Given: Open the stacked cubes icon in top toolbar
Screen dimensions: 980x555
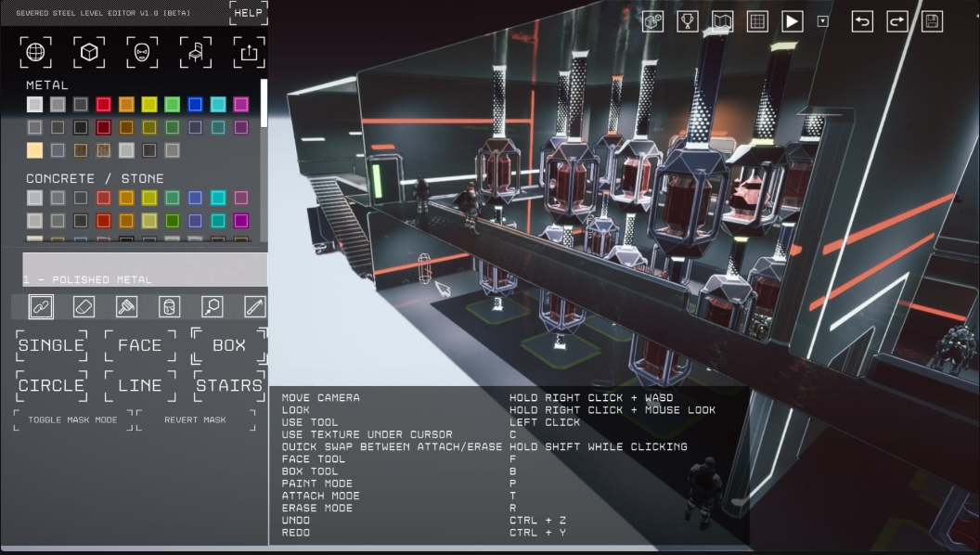Looking at the screenshot, I should tap(652, 21).
